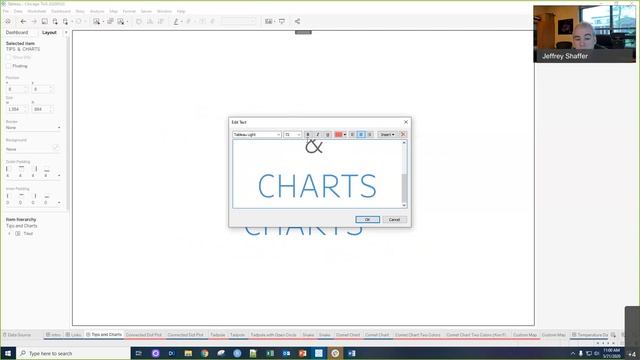The height and width of the screenshot is (360, 640).
Task: Expand the Tiled item in Item hierarchy
Action: pyautogui.click(x=9, y=233)
